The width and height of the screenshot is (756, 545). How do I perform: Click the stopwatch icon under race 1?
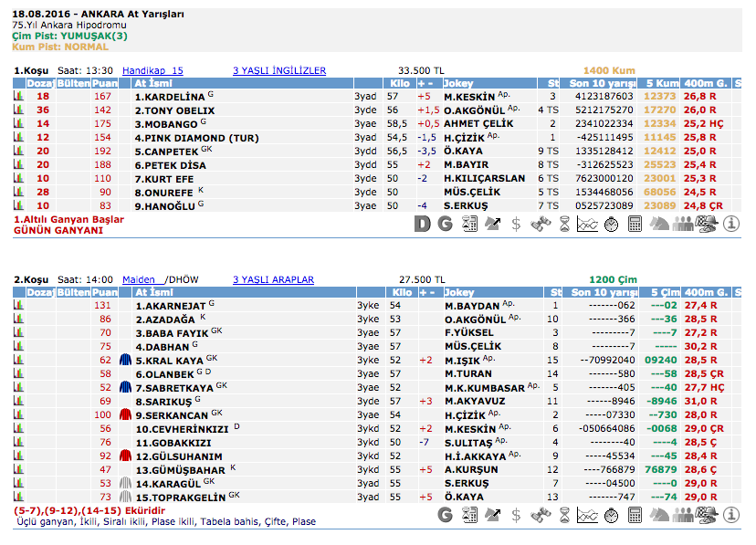click(610, 224)
